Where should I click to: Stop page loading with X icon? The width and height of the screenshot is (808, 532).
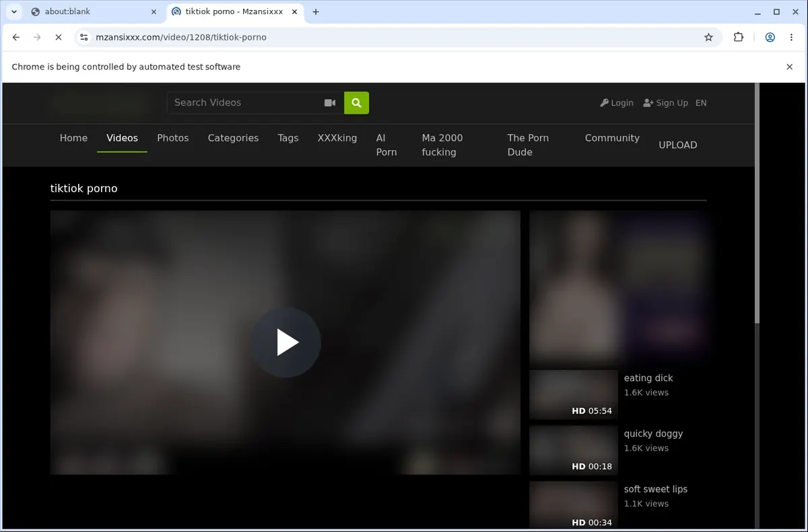point(58,37)
